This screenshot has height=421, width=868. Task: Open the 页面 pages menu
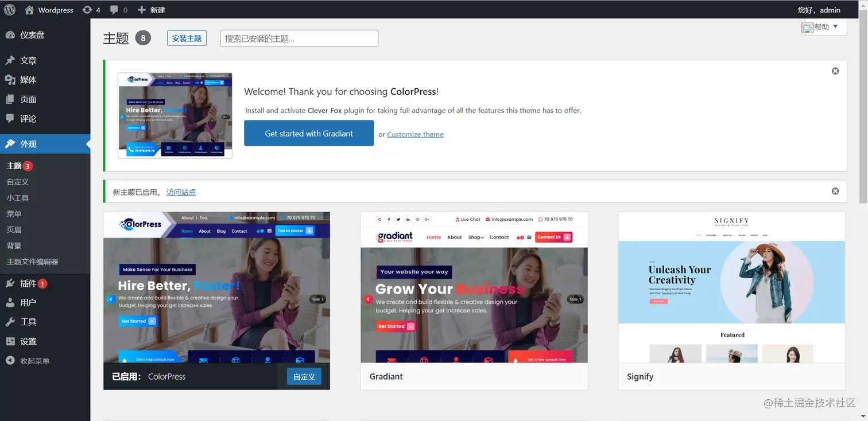click(45, 99)
